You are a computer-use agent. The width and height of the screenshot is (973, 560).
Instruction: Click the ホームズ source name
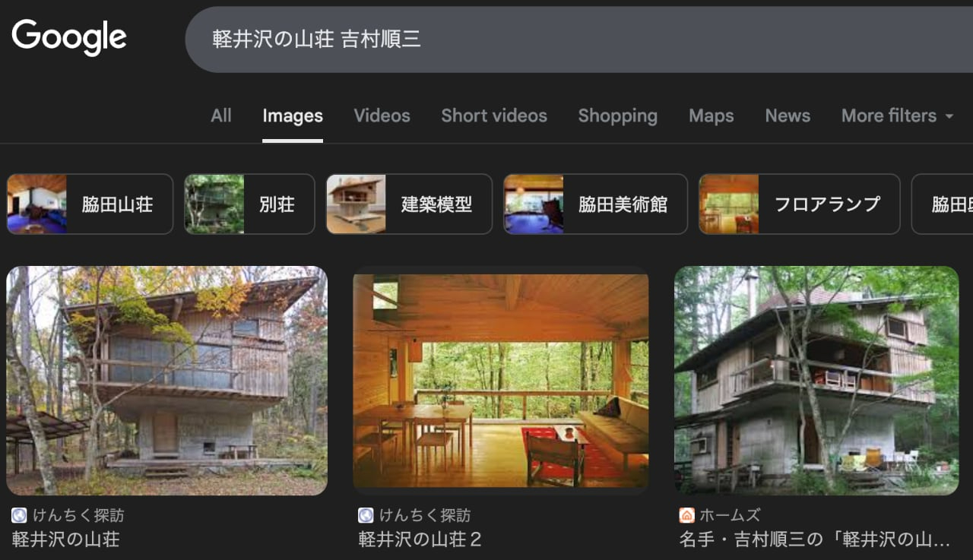[x=731, y=515]
